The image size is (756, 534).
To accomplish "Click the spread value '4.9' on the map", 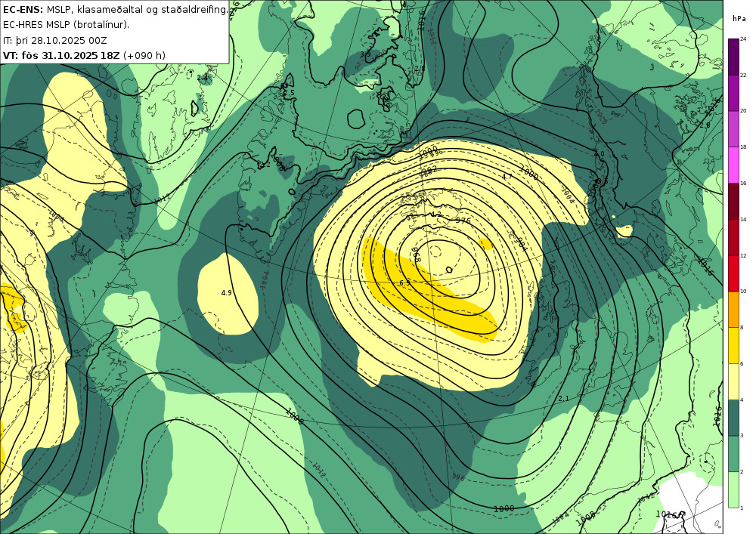I will 226,293.
